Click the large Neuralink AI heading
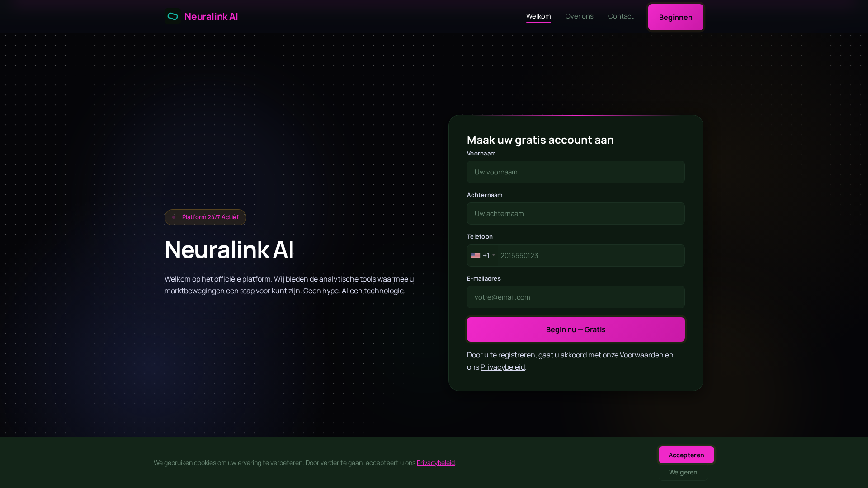The width and height of the screenshot is (868, 488). (229, 249)
